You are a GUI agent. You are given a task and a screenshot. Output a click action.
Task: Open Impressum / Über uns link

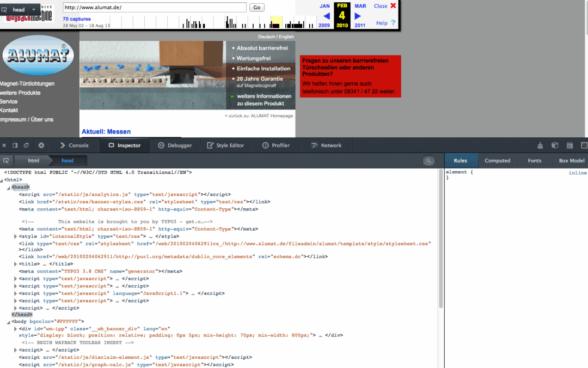27,119
